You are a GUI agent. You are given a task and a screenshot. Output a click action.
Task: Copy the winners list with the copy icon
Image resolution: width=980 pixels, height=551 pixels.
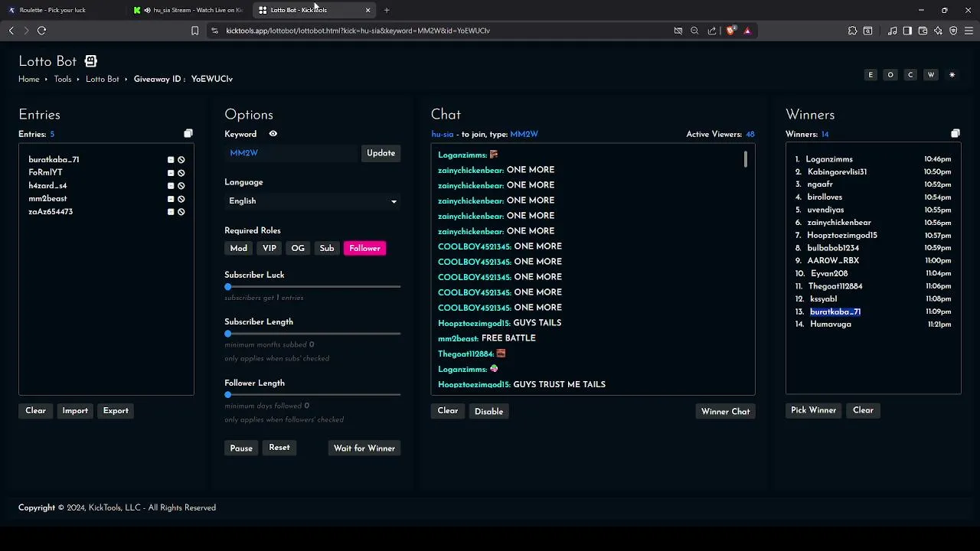pos(955,134)
